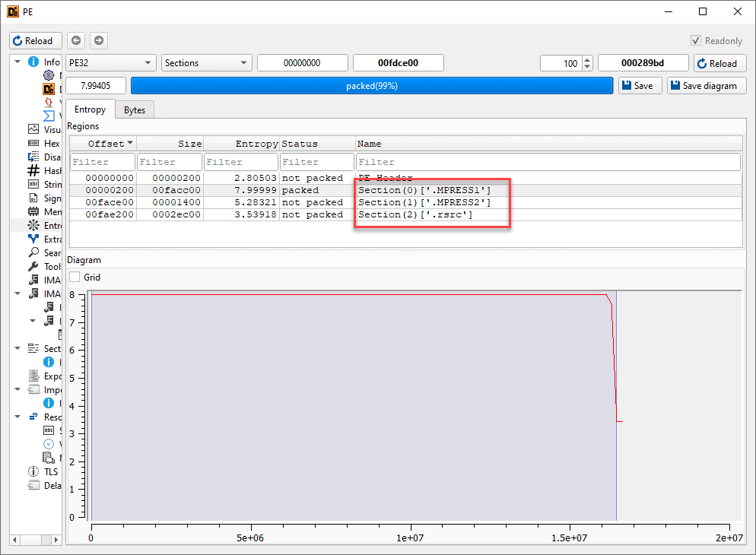Image resolution: width=756 pixels, height=555 pixels.
Task: Collapse the Info tree node
Action: pyautogui.click(x=17, y=62)
